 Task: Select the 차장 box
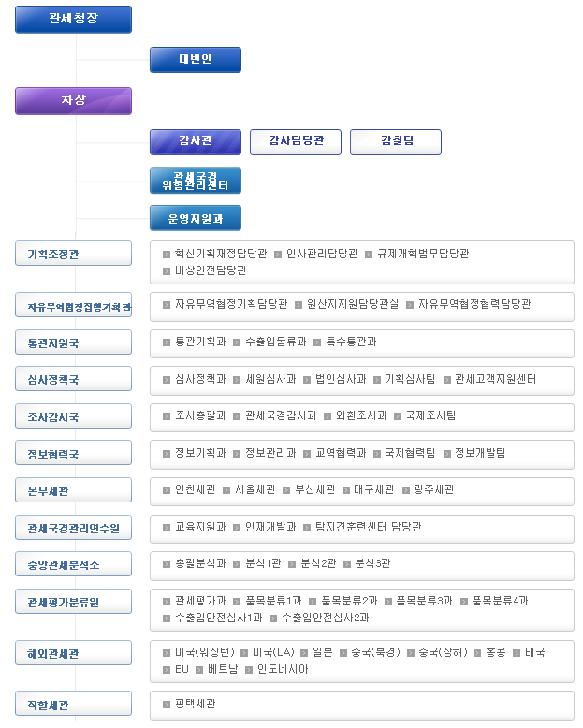[x=73, y=101]
